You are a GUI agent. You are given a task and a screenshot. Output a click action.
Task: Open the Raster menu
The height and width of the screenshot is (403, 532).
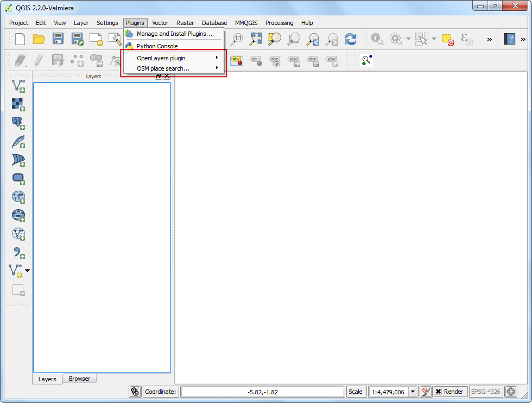[185, 23]
